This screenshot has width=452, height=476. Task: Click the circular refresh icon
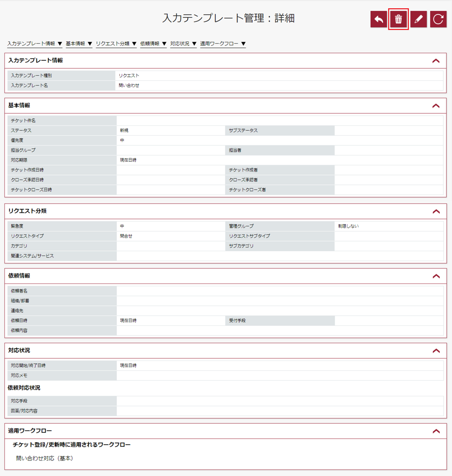438,19
